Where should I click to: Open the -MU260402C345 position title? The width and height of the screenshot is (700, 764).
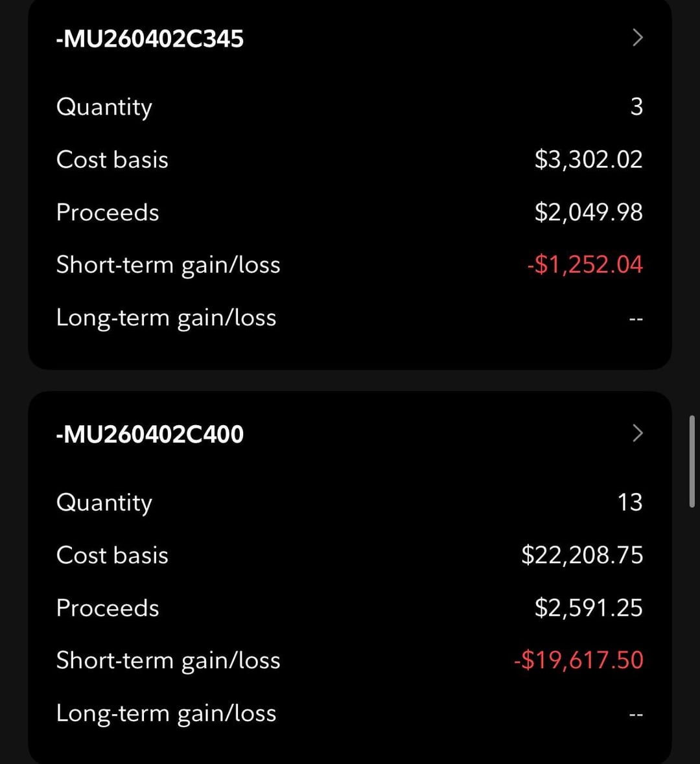coord(150,39)
